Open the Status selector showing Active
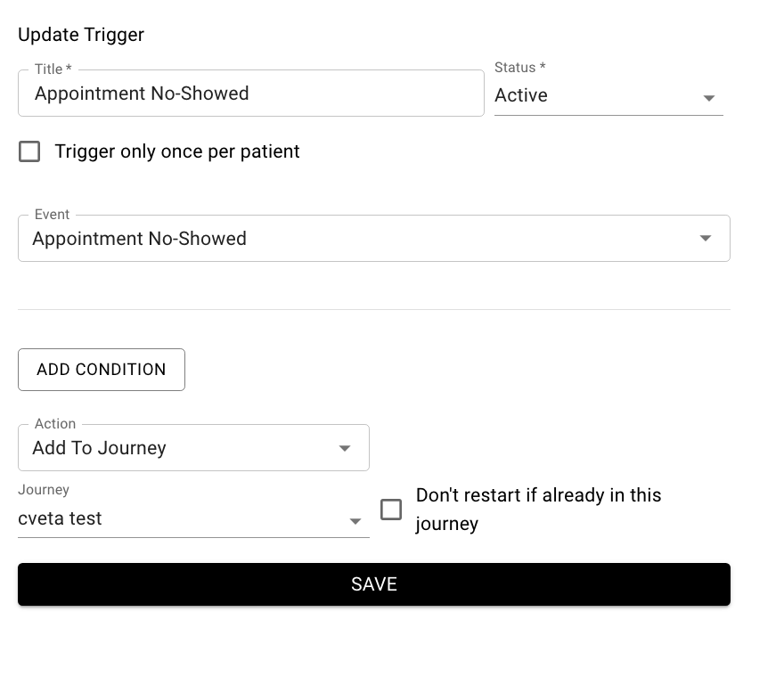784x677 pixels. [x=608, y=95]
